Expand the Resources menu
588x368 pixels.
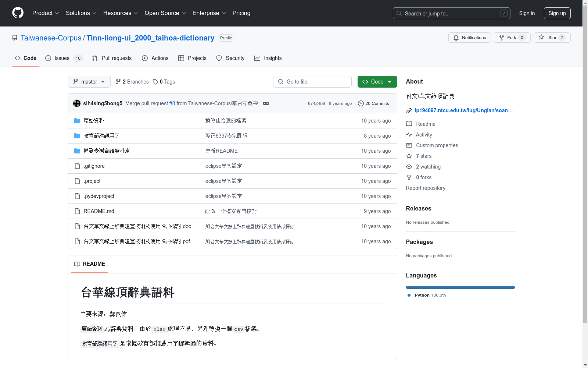121,13
